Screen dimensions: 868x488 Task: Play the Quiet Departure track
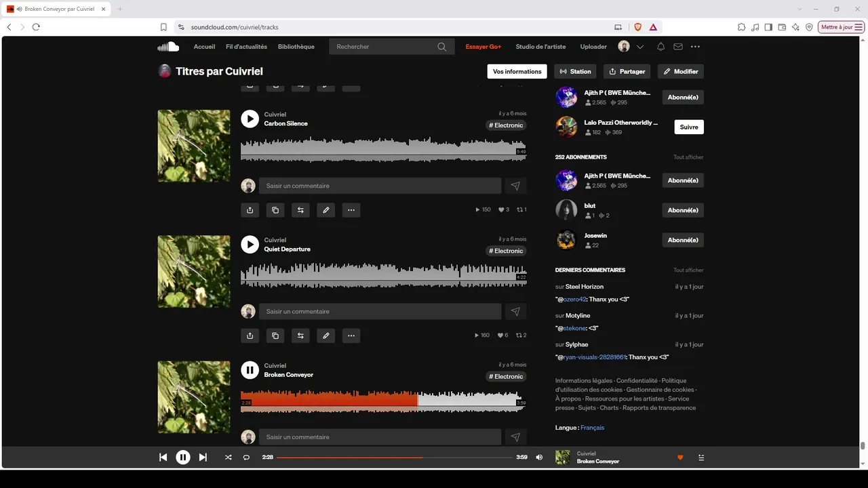coord(250,244)
